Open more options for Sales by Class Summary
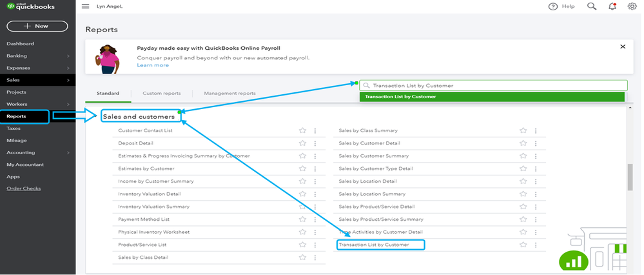Image resolution: width=644 pixels, height=275 pixels. pyautogui.click(x=535, y=130)
